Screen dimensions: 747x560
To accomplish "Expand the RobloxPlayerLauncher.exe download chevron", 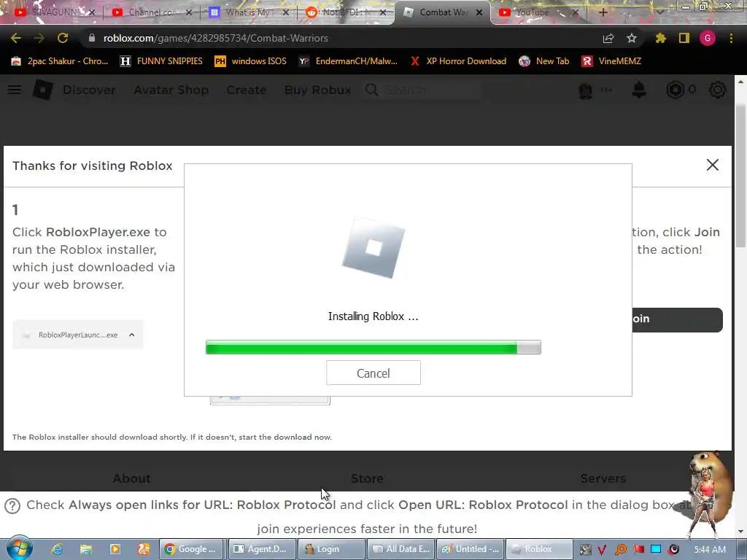I will pyautogui.click(x=132, y=335).
